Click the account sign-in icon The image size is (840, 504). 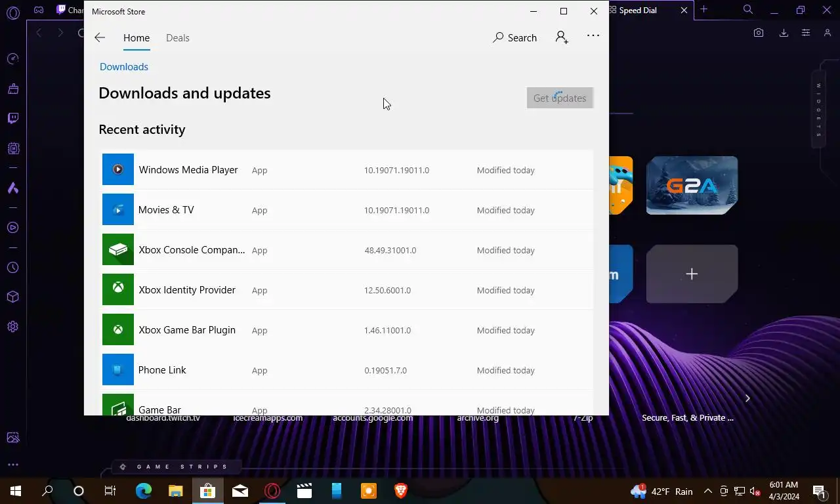(562, 37)
